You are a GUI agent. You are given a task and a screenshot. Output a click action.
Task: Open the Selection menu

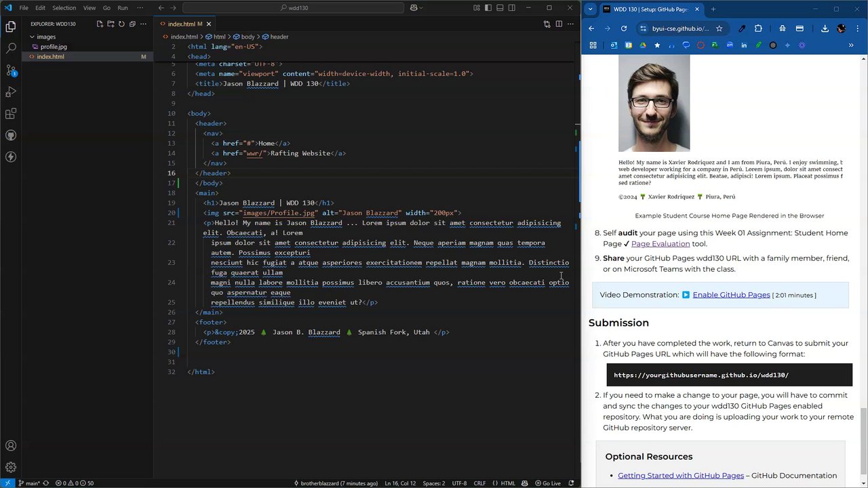click(64, 8)
